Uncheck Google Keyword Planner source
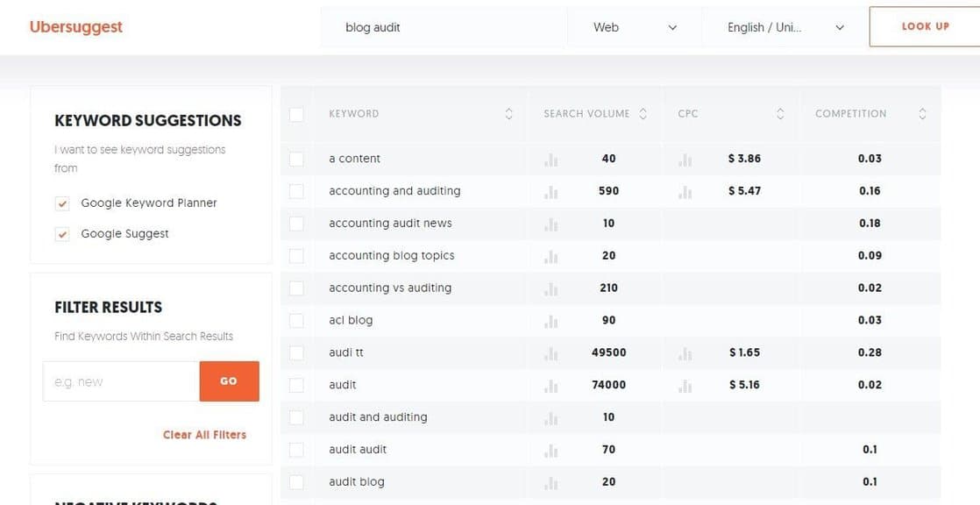Viewport: 980px width, 505px height. pos(62,203)
